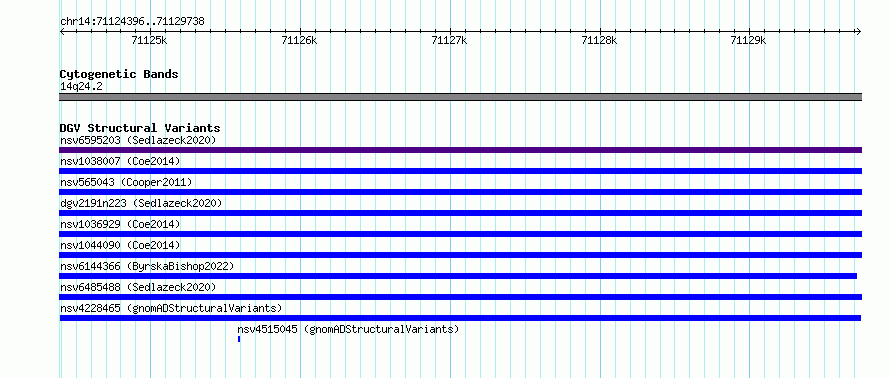The image size is (890, 378).
Task: Click the 71125k ruler tick label
Action: tap(149, 40)
